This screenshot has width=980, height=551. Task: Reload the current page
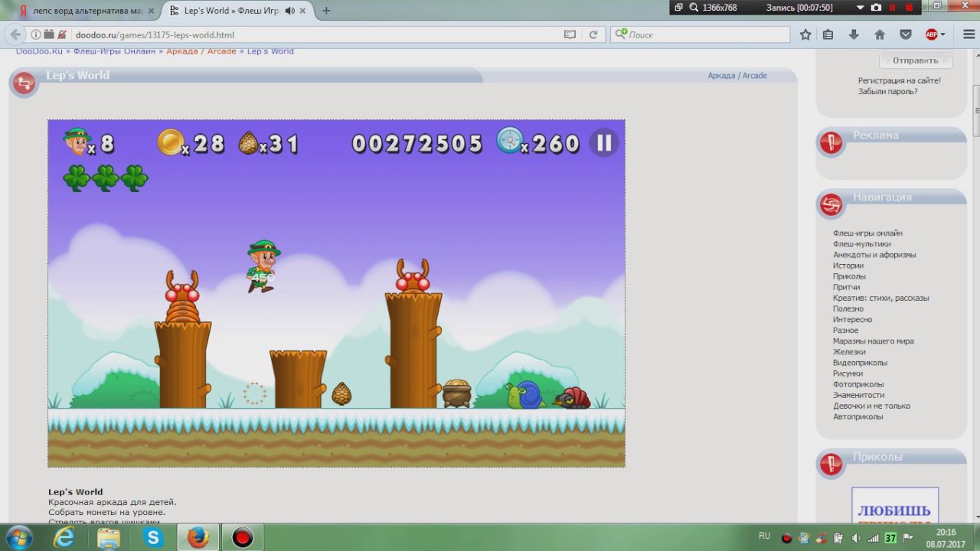point(593,34)
